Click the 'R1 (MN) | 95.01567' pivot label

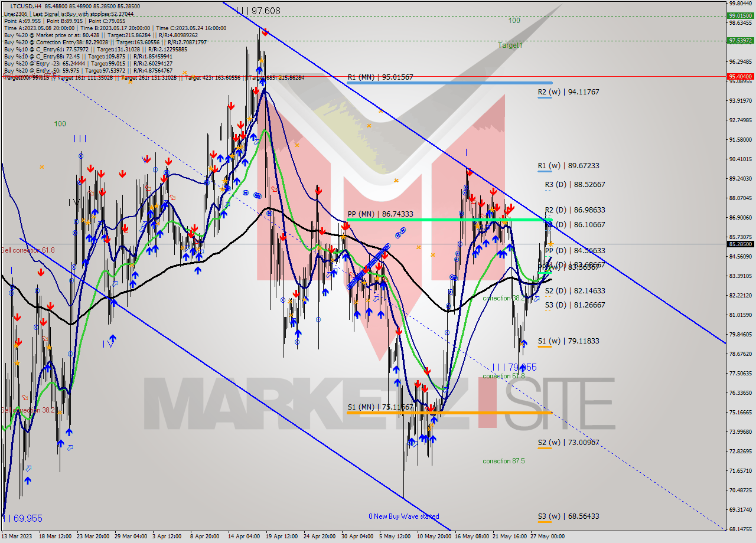(x=380, y=77)
